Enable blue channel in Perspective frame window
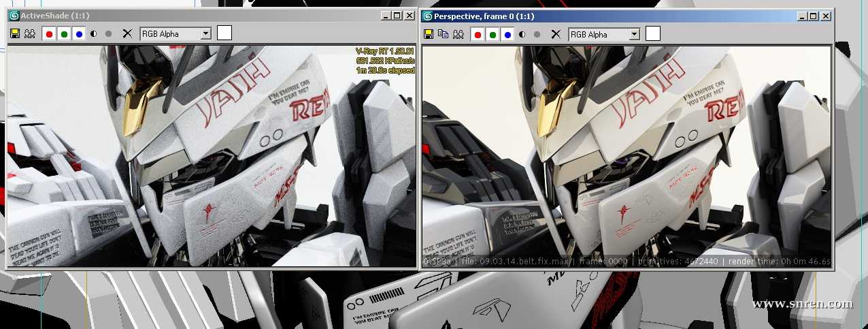Image resolution: width=868 pixels, height=329 pixels. (x=507, y=34)
